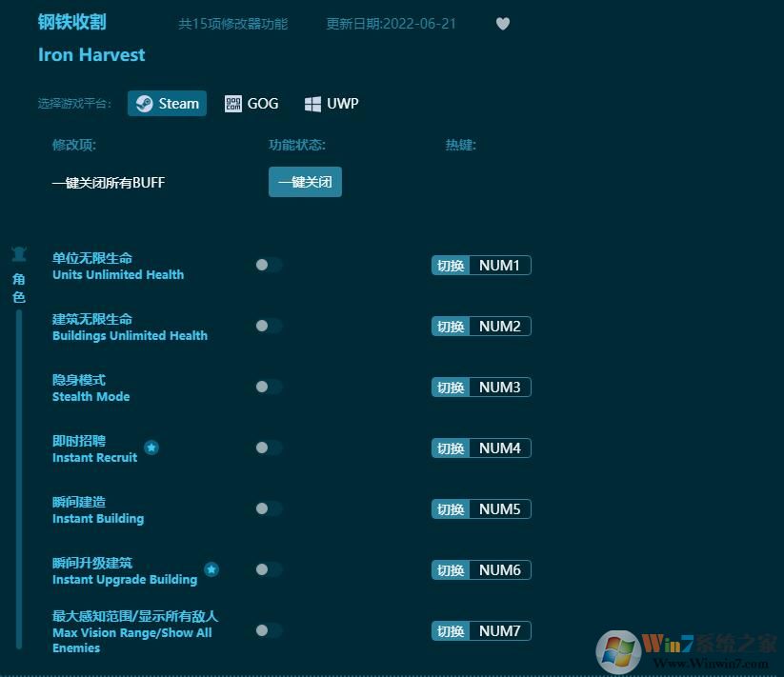Click the Steam logo on the platform button
This screenshot has width=784, height=677.
coord(145,104)
